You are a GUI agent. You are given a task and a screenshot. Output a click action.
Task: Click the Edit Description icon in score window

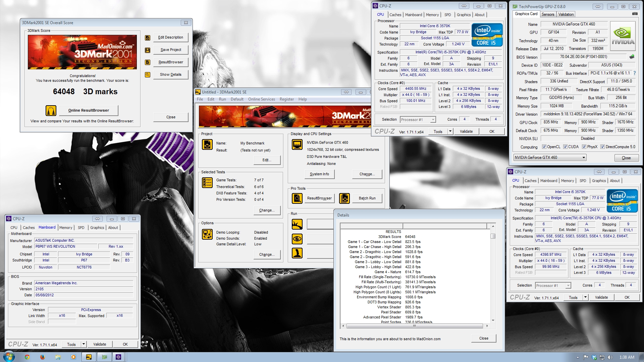148,38
